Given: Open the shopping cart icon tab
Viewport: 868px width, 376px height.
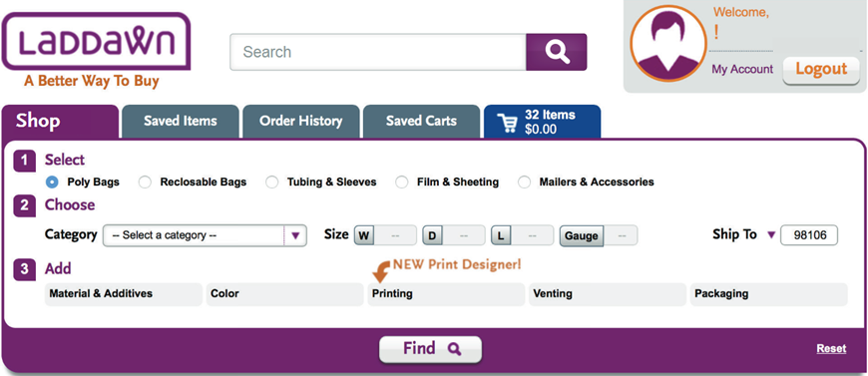Looking at the screenshot, I should 542,122.
